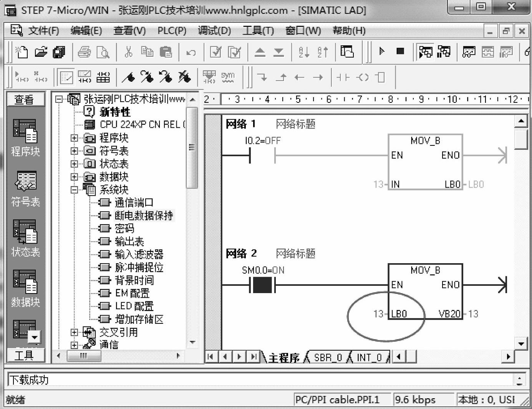The image size is (532, 409).
Task: Open the 调试(D) menu
Action: click(214, 31)
